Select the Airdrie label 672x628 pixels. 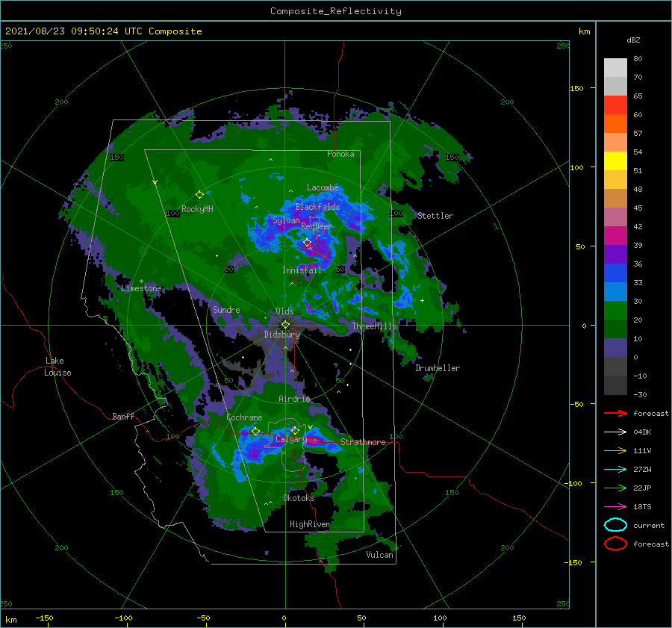click(294, 399)
